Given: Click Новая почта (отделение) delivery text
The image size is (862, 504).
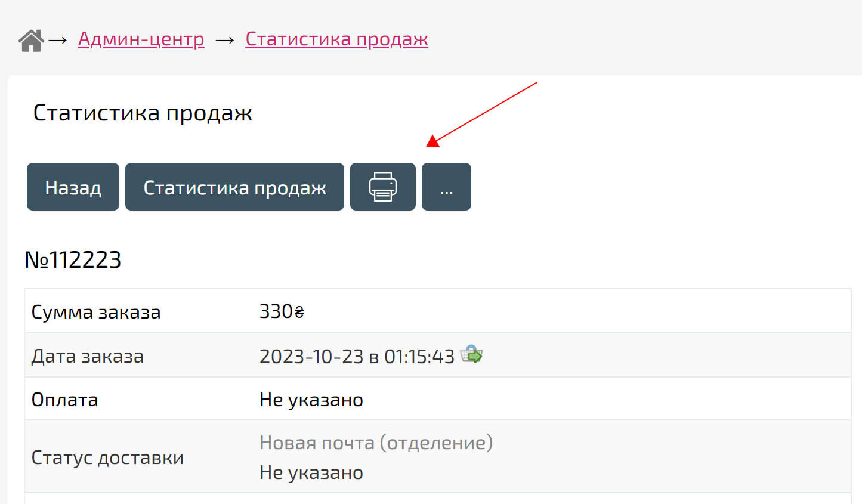Looking at the screenshot, I should tap(376, 443).
